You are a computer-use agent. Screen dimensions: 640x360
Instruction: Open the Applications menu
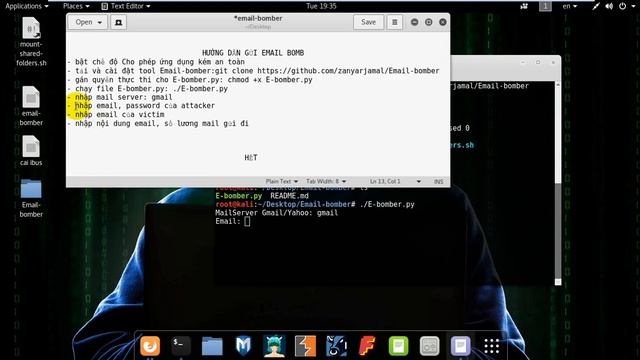coord(27,6)
